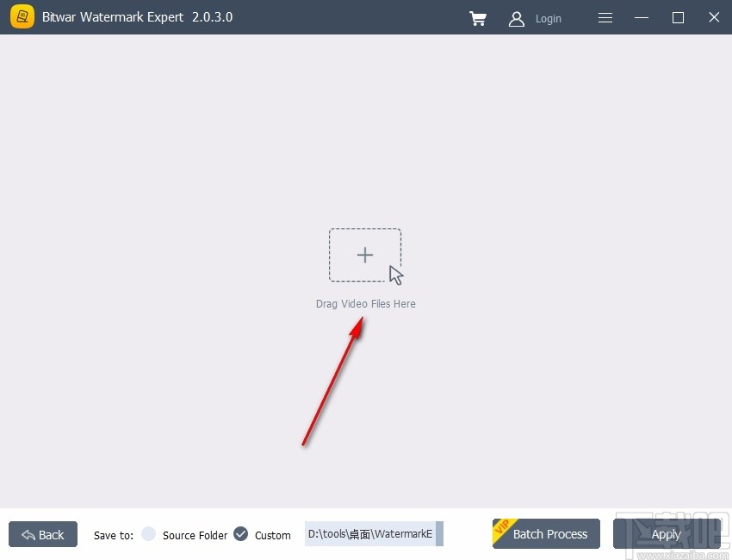Minimize the application window
This screenshot has width=732, height=560.
click(x=641, y=17)
